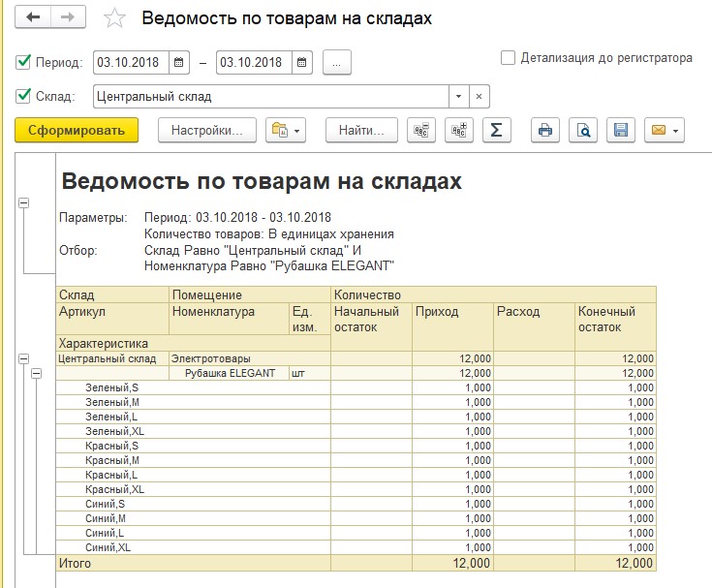Viewport: 712px width, 588px height.
Task: Collapse all groups icon
Action: point(421,131)
